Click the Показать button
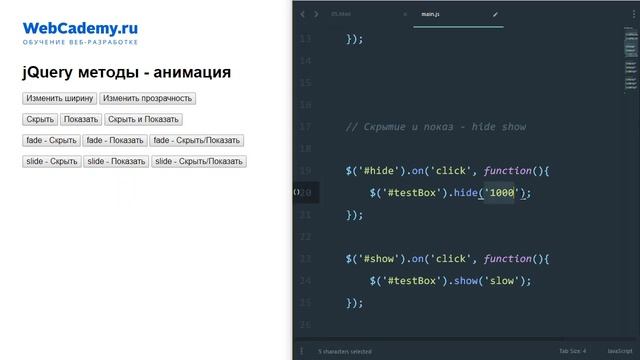 point(81,120)
